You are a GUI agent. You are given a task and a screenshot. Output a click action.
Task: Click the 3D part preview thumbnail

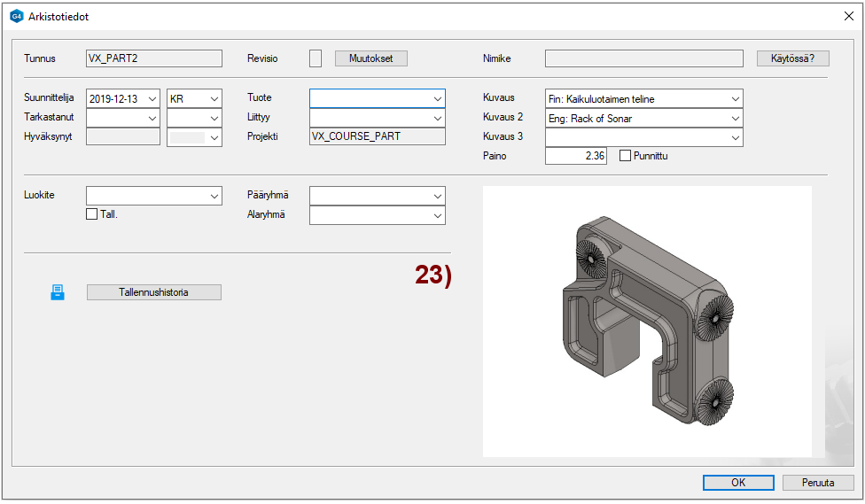point(647,321)
